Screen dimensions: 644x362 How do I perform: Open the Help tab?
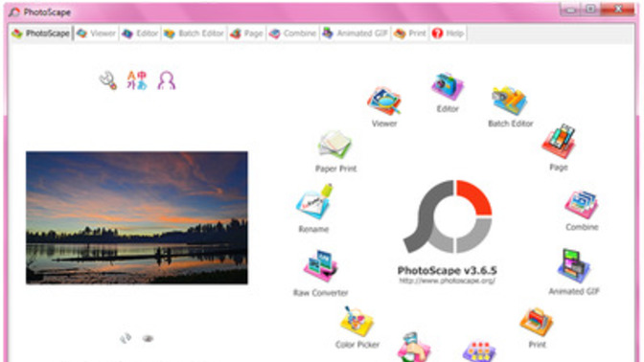(448, 34)
